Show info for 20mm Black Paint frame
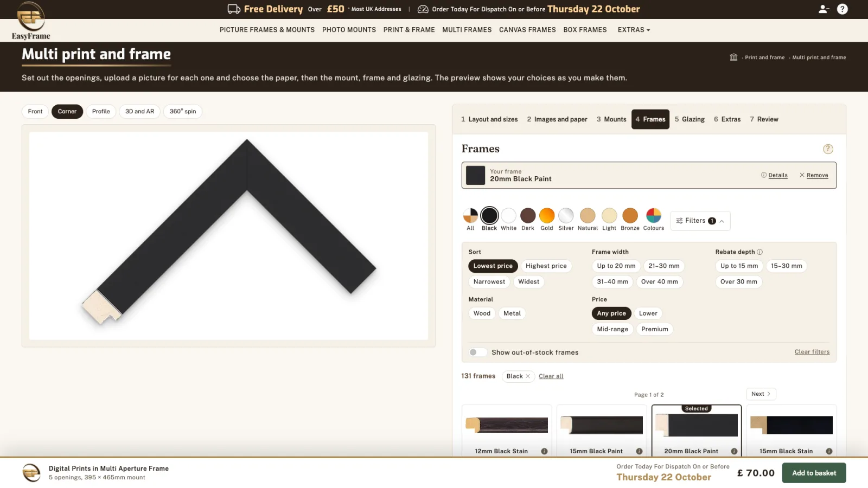 (x=734, y=451)
